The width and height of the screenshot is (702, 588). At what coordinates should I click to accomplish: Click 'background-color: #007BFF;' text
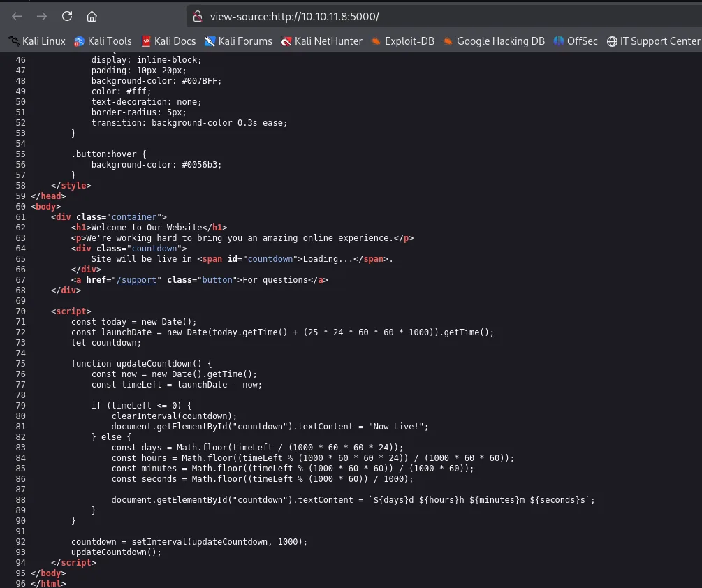click(156, 80)
